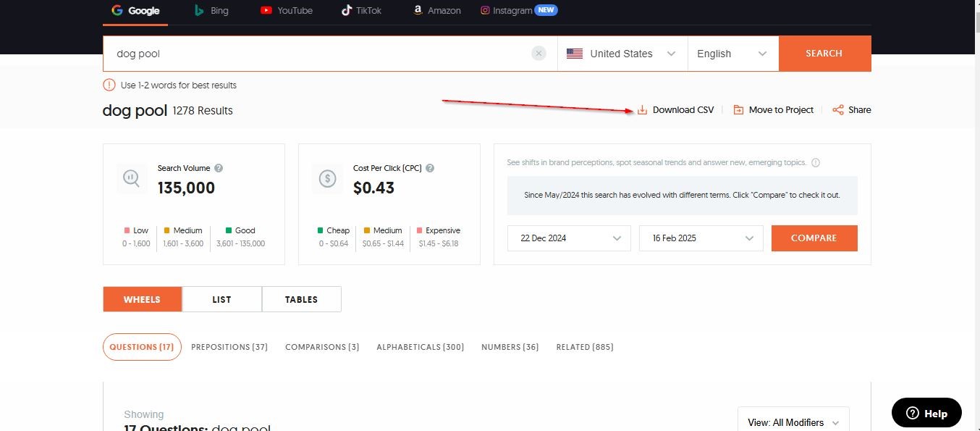The height and width of the screenshot is (431, 980).
Task: Switch to LIST view
Action: pyautogui.click(x=221, y=299)
